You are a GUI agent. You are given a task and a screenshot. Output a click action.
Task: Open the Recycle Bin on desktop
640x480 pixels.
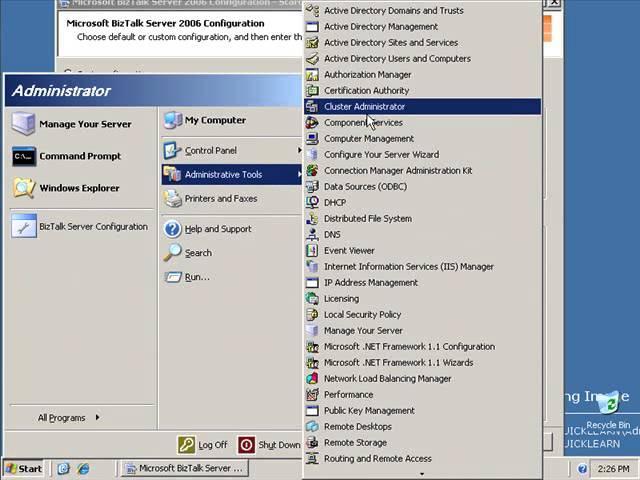pos(608,409)
